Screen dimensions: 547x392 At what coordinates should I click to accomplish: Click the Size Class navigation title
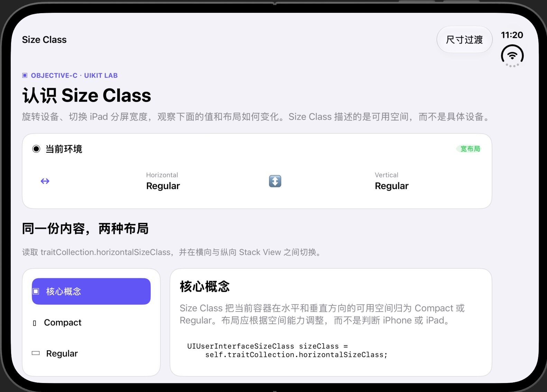(x=44, y=40)
